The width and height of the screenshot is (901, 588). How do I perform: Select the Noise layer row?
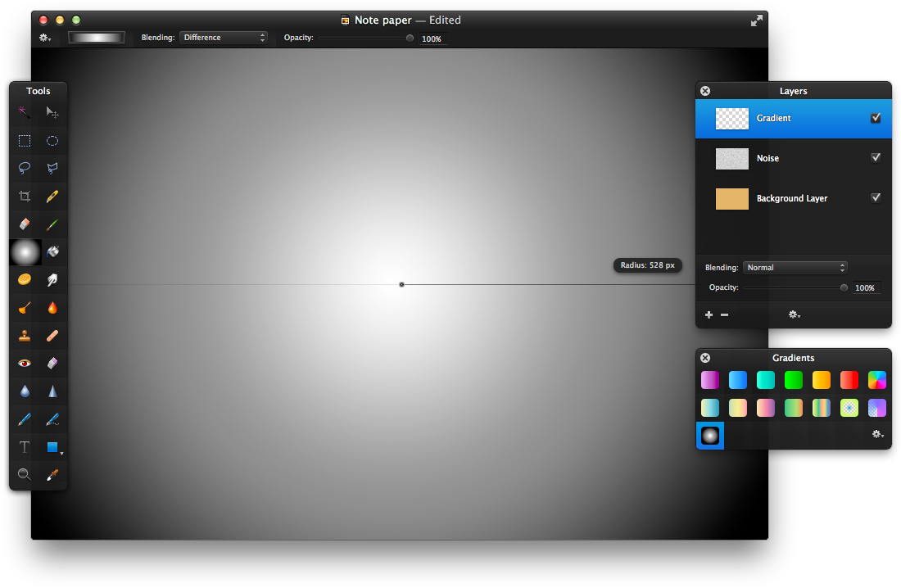pyautogui.click(x=793, y=159)
